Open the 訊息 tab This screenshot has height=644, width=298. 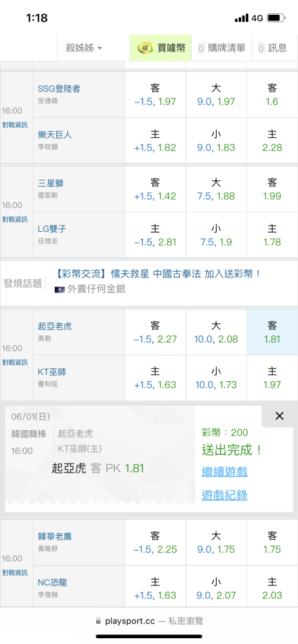(x=272, y=48)
